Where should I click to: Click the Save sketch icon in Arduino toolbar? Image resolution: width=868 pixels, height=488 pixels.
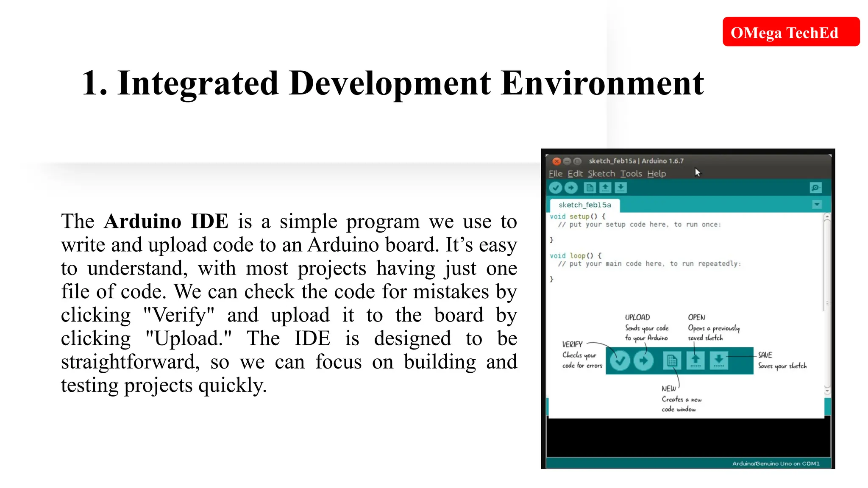point(620,188)
